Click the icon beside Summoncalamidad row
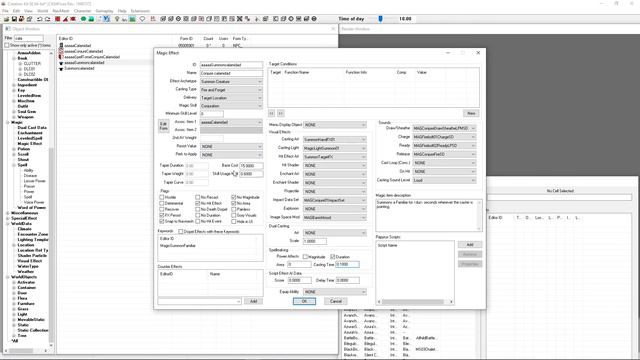 [x=61, y=69]
